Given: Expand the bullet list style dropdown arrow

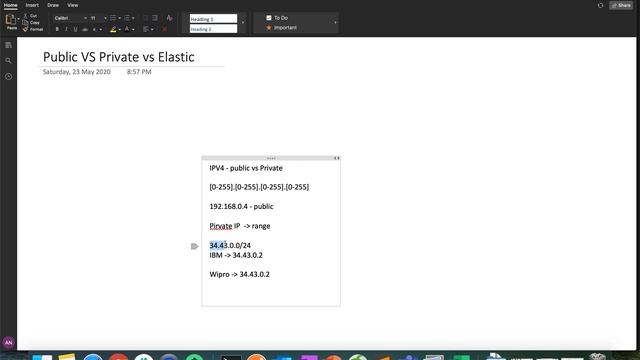Looking at the screenshot, I should tap(119, 18).
